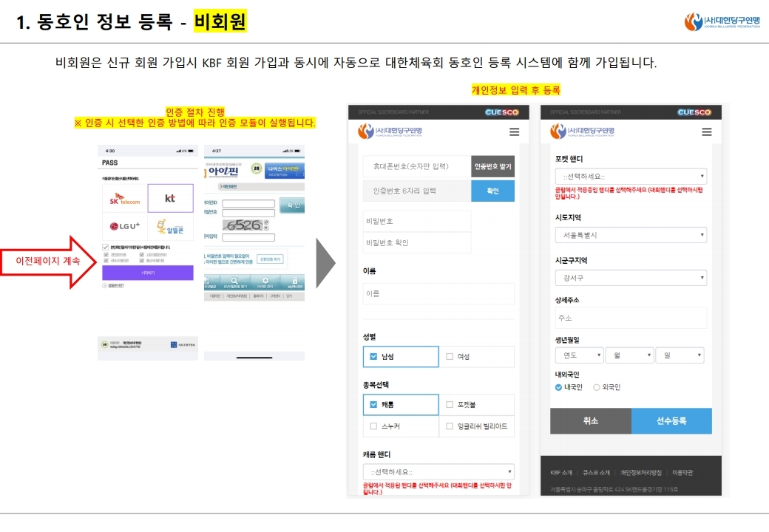Click KBF logo at slide top right
769x532 pixels.
pos(722,21)
